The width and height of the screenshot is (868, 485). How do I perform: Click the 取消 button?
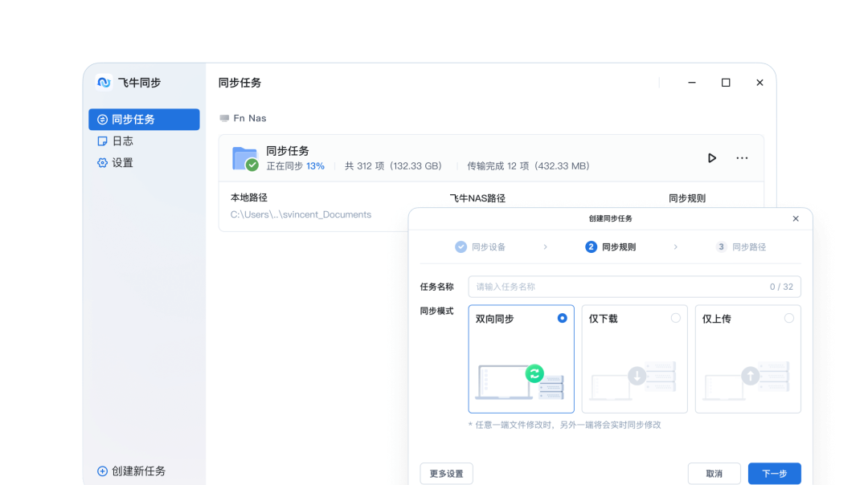pyautogui.click(x=714, y=474)
